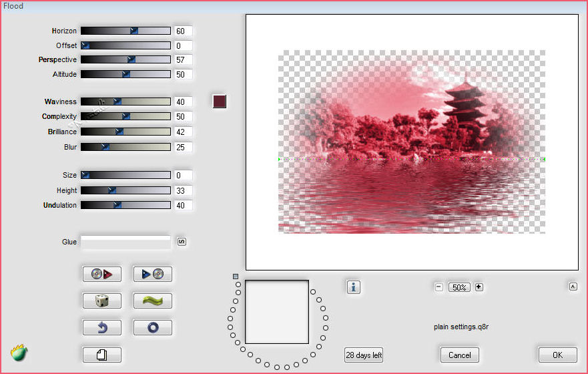Open the Glue mode dropdown
588x374 pixels.
coord(125,242)
